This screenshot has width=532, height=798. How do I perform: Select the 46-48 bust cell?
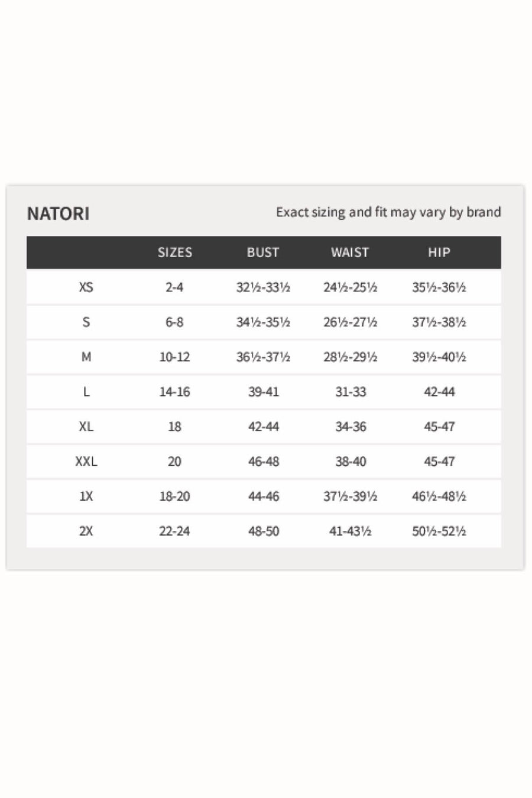coord(264,462)
